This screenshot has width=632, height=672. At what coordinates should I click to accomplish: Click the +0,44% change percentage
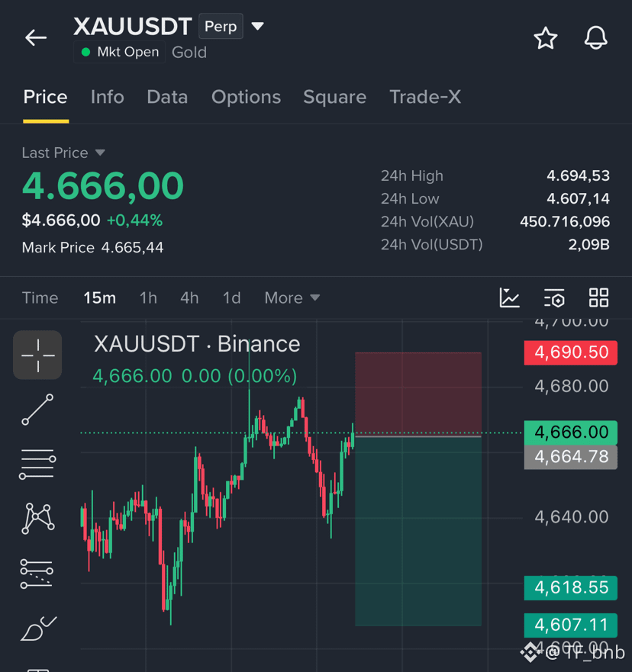pyautogui.click(x=134, y=220)
